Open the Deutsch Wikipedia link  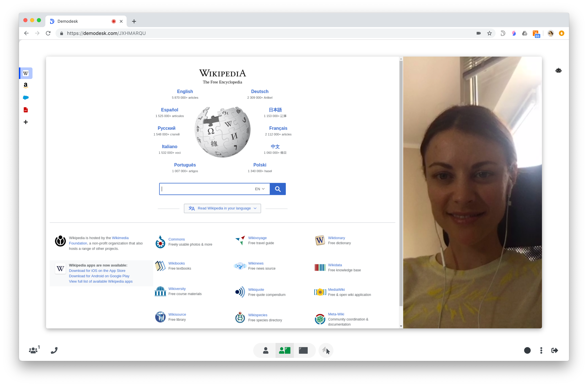pos(260,92)
